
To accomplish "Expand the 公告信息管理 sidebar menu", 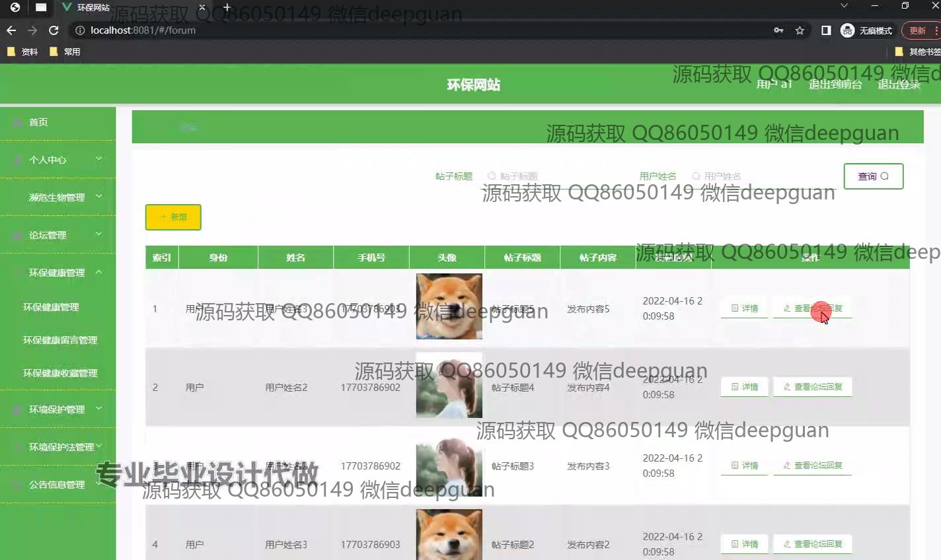I will [58, 485].
